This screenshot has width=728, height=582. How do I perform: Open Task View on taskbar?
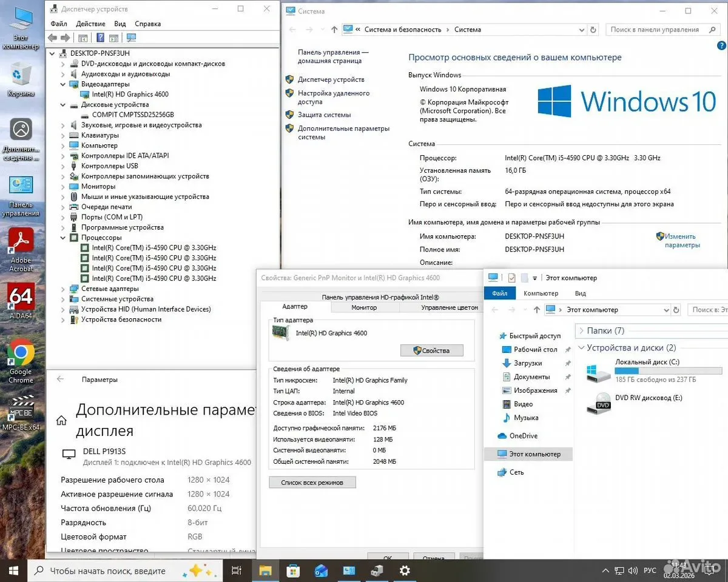click(237, 570)
